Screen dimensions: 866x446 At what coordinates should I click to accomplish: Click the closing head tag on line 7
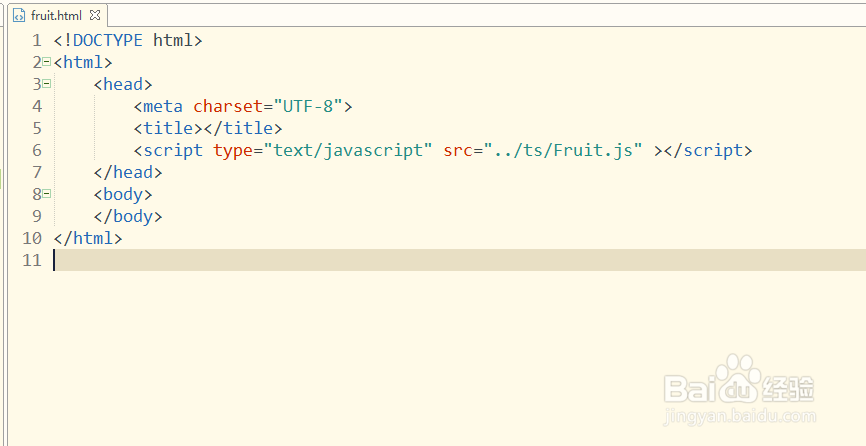[x=128, y=172]
